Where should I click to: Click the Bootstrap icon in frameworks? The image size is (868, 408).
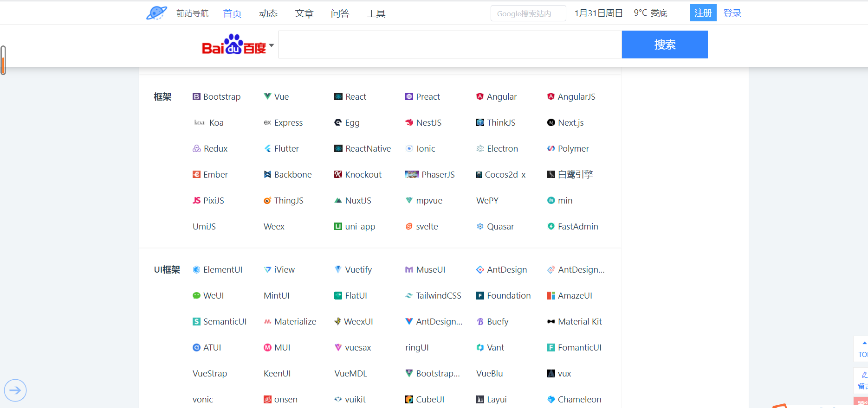[196, 96]
